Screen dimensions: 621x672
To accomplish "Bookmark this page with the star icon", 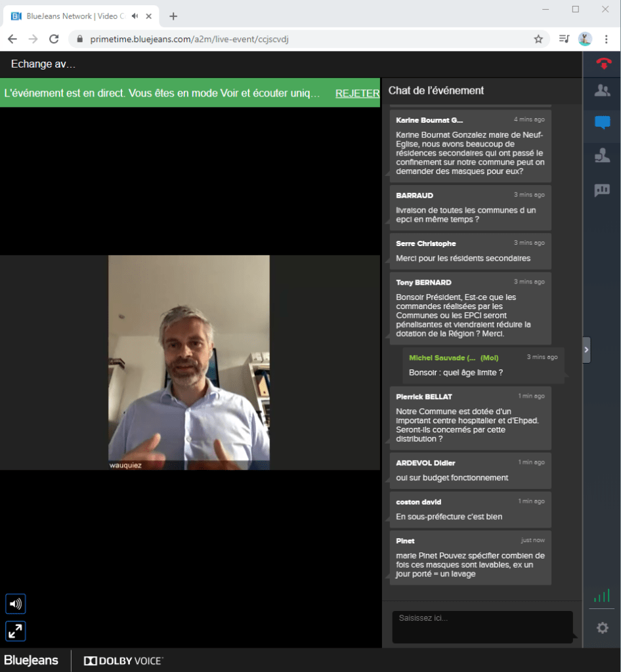I will pos(538,39).
